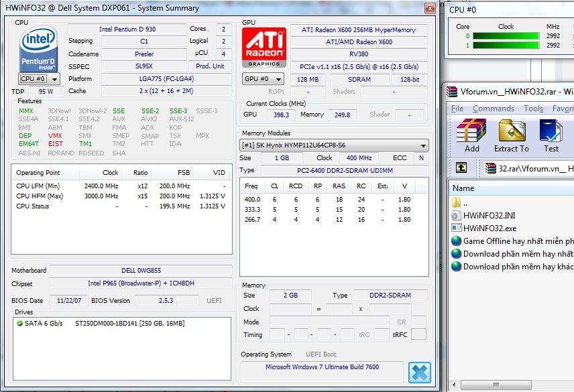Image resolution: width=574 pixels, height=392 pixels.
Task: Click the LGA775 (FC-LGA4) platform field
Action: click(x=166, y=79)
